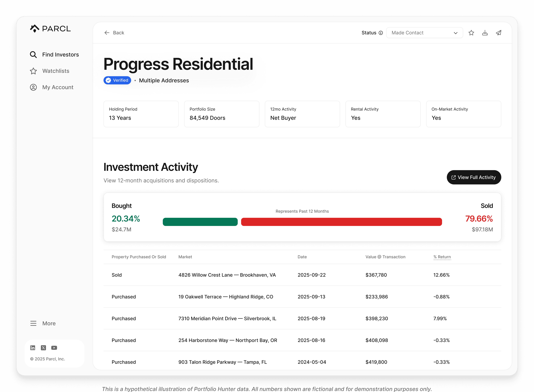Viewport: 534px width, 392px height.
Task: Click the 79.66% sold percentage
Action: point(479,219)
